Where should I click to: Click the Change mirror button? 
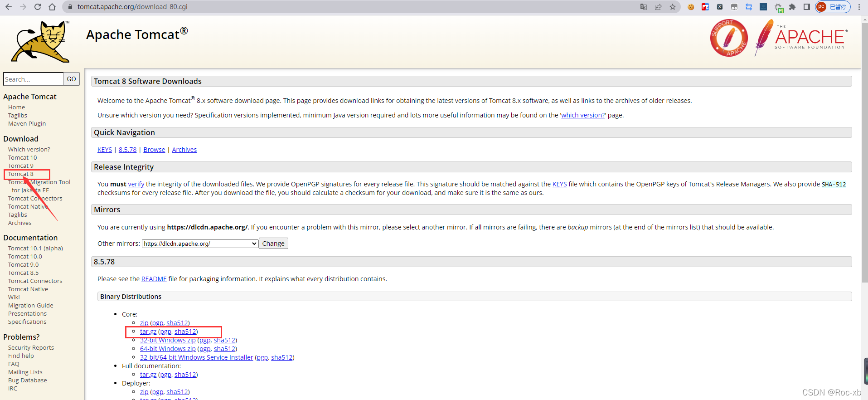coord(273,244)
